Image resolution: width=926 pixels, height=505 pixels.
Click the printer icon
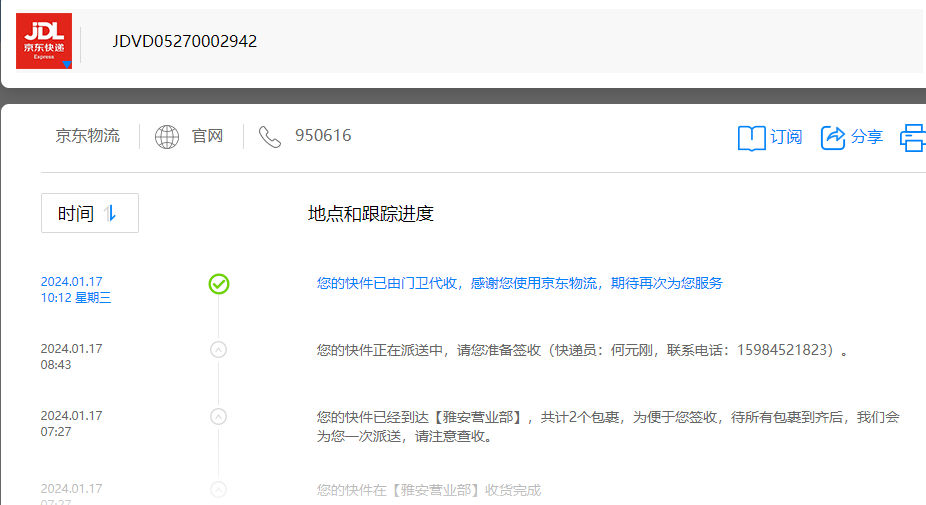(x=913, y=138)
